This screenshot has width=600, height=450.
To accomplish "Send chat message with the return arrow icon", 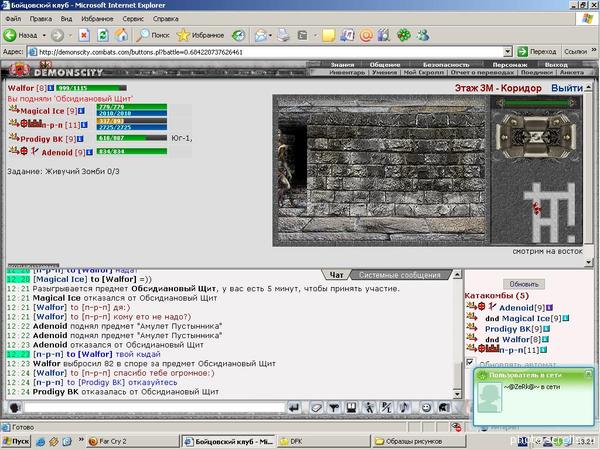I will pos(294,408).
